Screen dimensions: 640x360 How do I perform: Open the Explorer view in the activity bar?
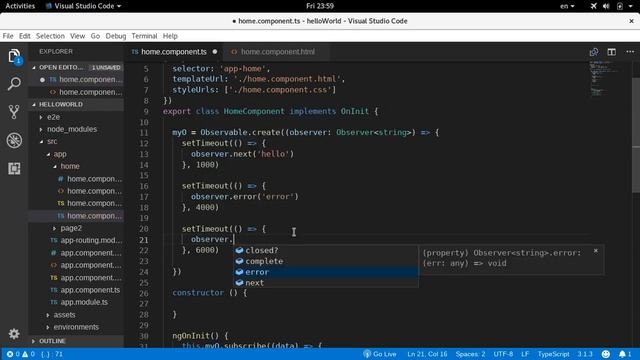tap(14, 56)
